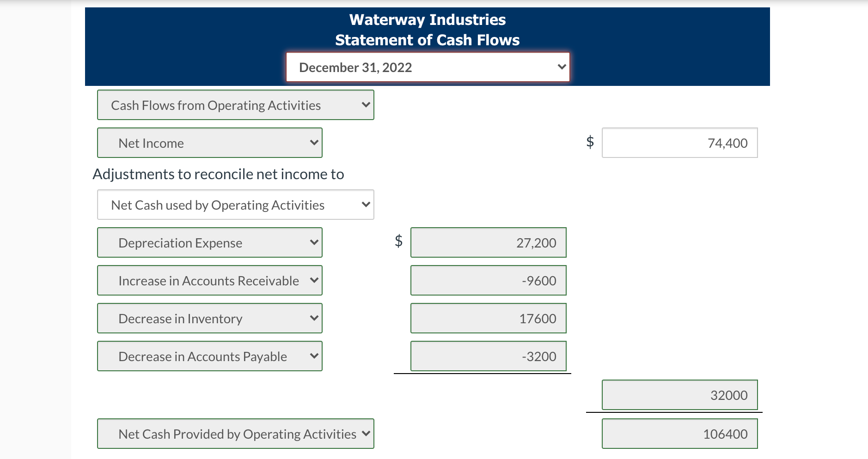
Task: Open Net Cash used by Operating Activities dropdown
Action: pyautogui.click(x=235, y=205)
